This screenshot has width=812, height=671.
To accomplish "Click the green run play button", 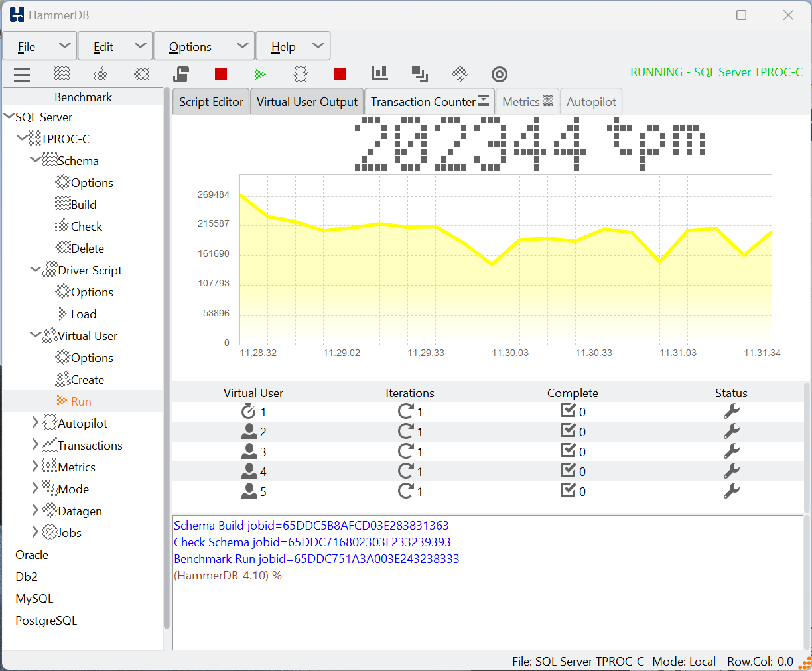I will [x=260, y=74].
